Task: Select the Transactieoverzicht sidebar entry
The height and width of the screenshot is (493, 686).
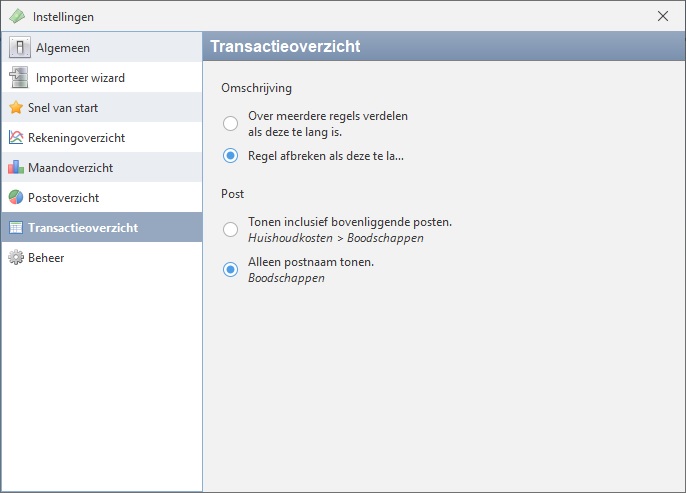Action: [x=102, y=227]
